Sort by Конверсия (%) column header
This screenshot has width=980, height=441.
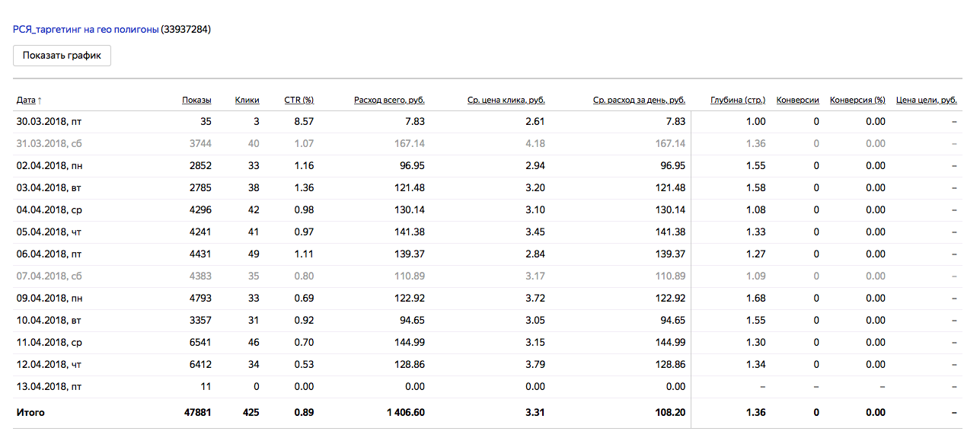(857, 100)
